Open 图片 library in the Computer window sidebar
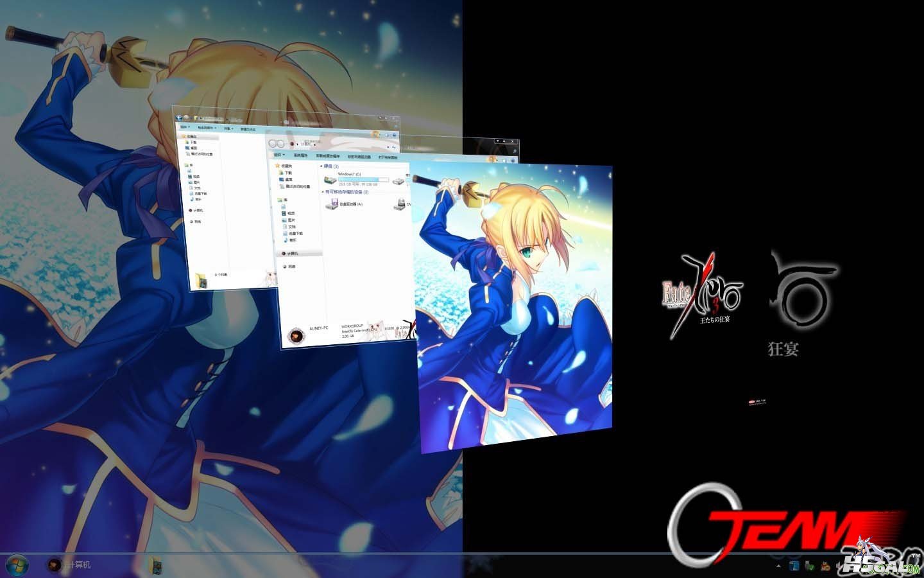Image resolution: width=924 pixels, height=578 pixels. click(x=289, y=220)
